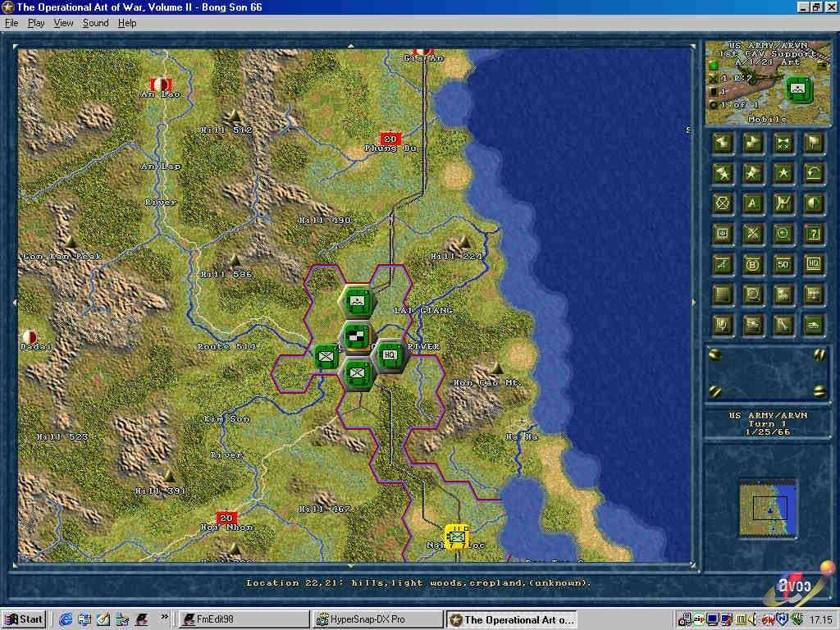
Task: Switch to FmEdit98 in the taskbar
Action: point(244,619)
